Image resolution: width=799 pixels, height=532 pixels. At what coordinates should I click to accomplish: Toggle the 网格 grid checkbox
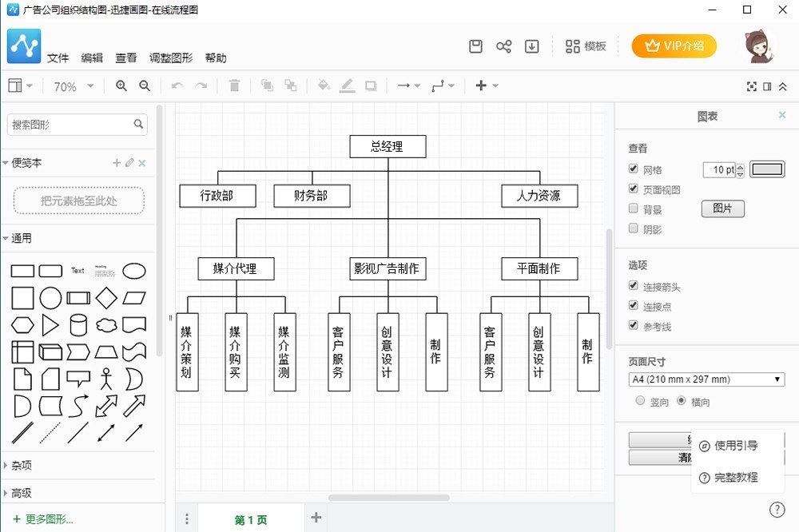634,169
